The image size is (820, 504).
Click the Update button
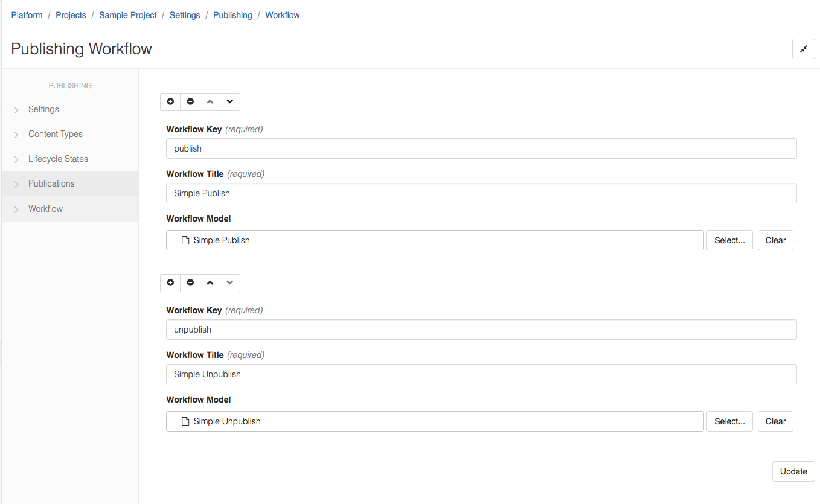(x=793, y=471)
